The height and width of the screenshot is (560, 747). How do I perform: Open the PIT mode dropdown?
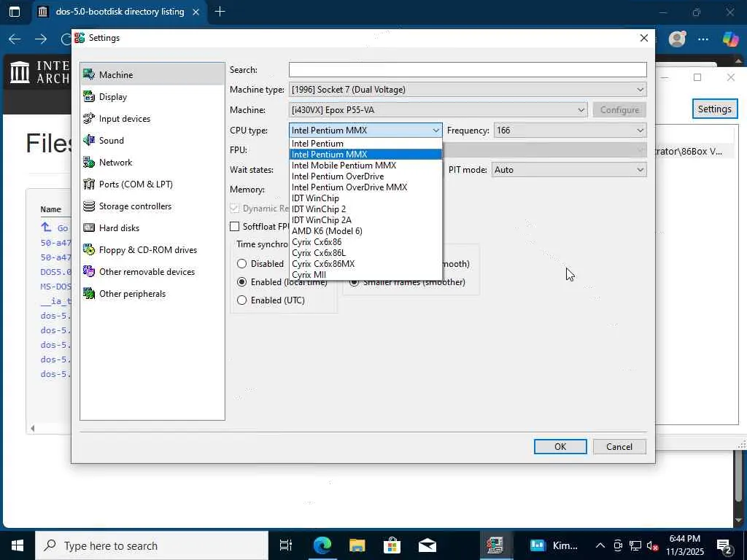coord(569,169)
